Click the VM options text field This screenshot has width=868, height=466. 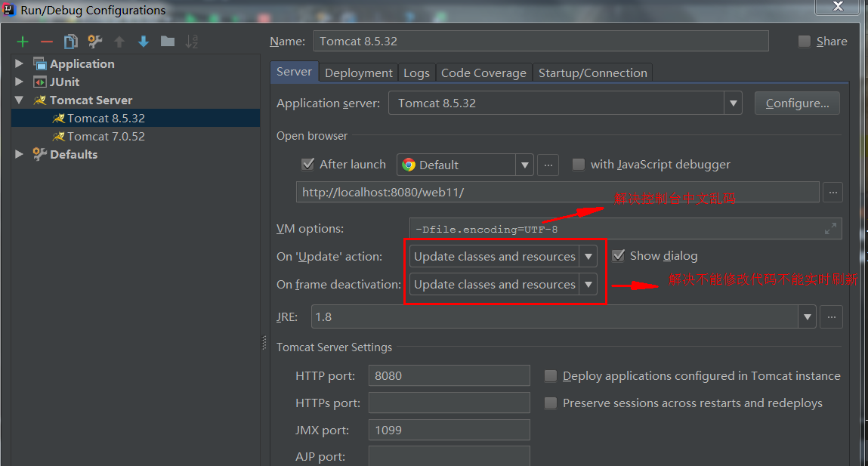[626, 229]
